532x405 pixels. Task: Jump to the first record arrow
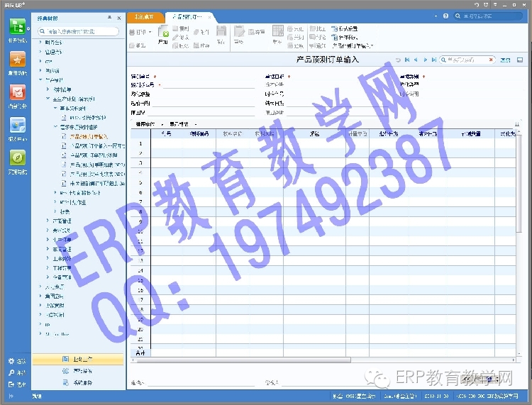pyautogui.click(x=407, y=60)
